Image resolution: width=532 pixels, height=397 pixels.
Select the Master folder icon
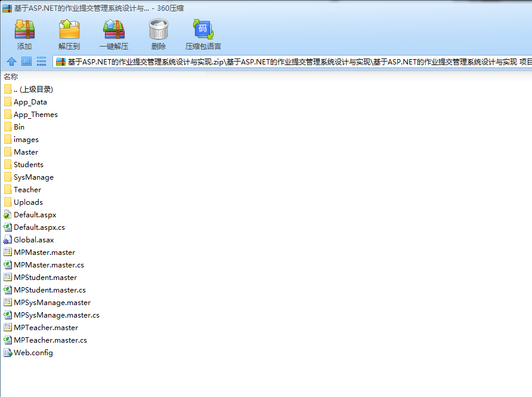point(8,152)
